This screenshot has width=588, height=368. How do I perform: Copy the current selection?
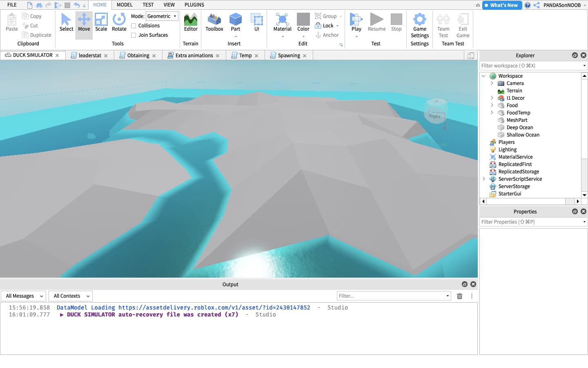click(x=32, y=16)
